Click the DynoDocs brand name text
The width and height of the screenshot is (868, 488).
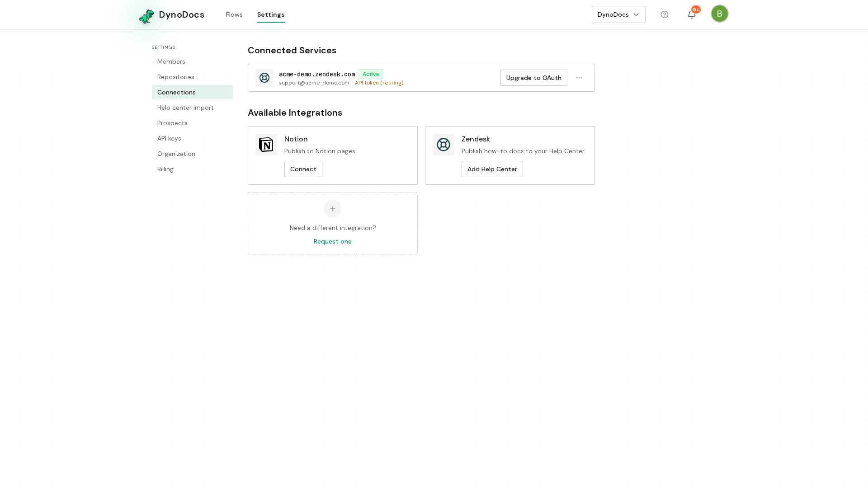coord(182,14)
